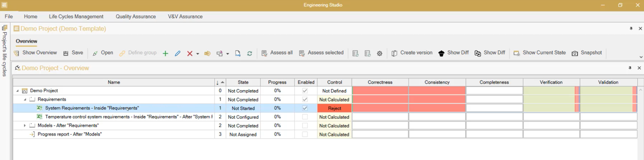Click the green Verification cell of Requirements row
This screenshot has width=644, height=160.
pos(551,100)
